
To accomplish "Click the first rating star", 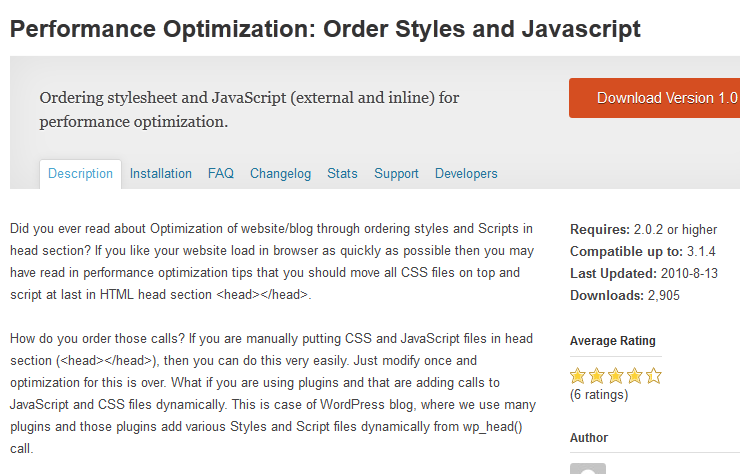I will [x=578, y=376].
